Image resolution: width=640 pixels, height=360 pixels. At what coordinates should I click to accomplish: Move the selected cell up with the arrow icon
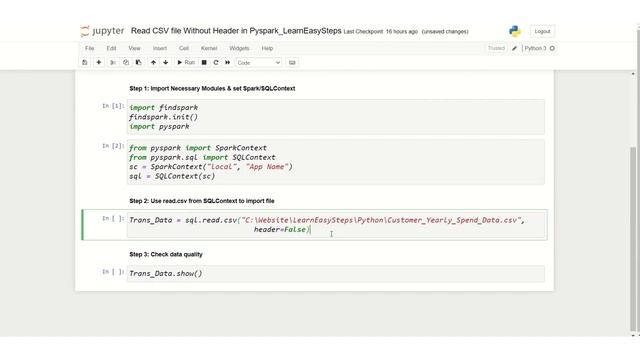tap(153, 62)
